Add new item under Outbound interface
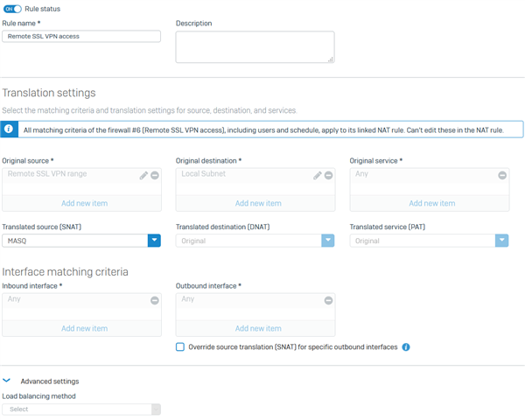 pyautogui.click(x=258, y=329)
